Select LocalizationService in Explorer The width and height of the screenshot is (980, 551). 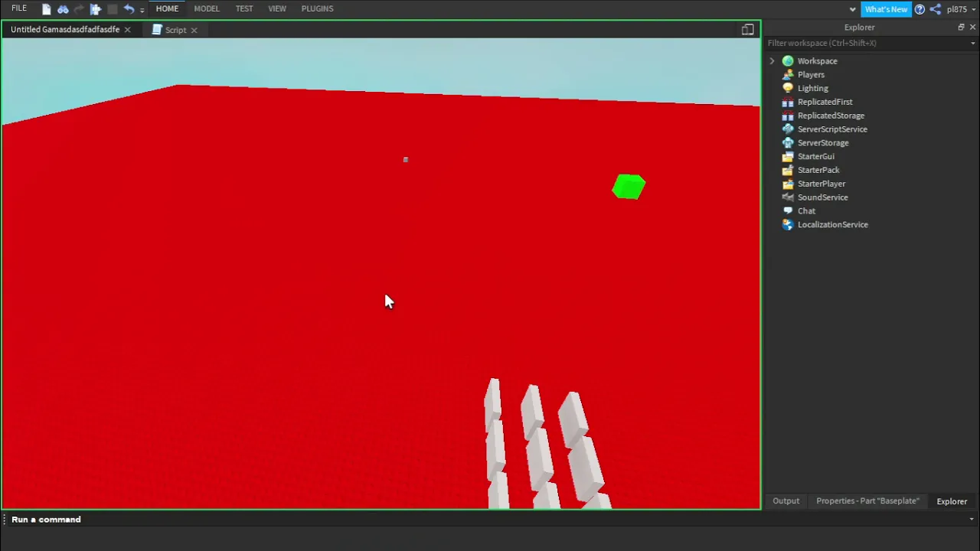[832, 225]
